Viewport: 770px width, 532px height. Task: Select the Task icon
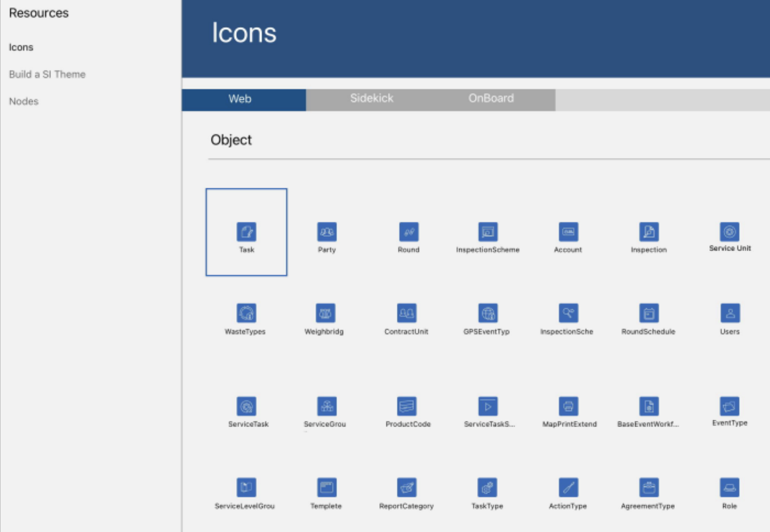[247, 232]
